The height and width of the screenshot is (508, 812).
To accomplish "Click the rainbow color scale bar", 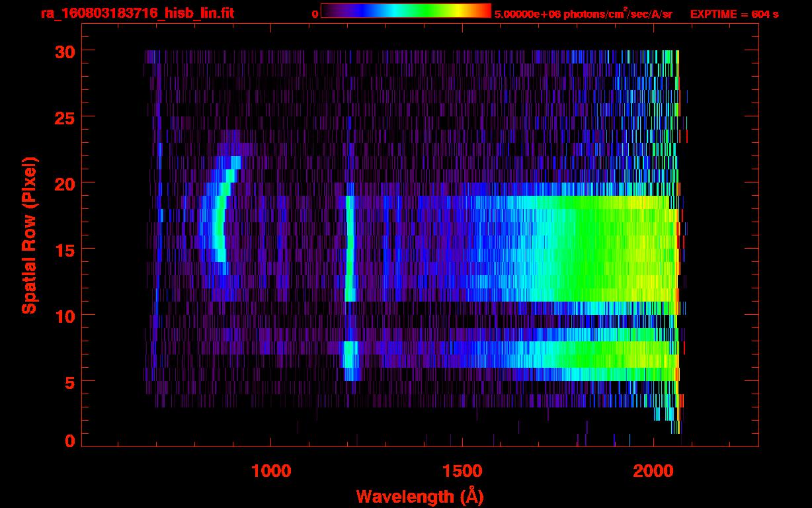I will [406, 11].
